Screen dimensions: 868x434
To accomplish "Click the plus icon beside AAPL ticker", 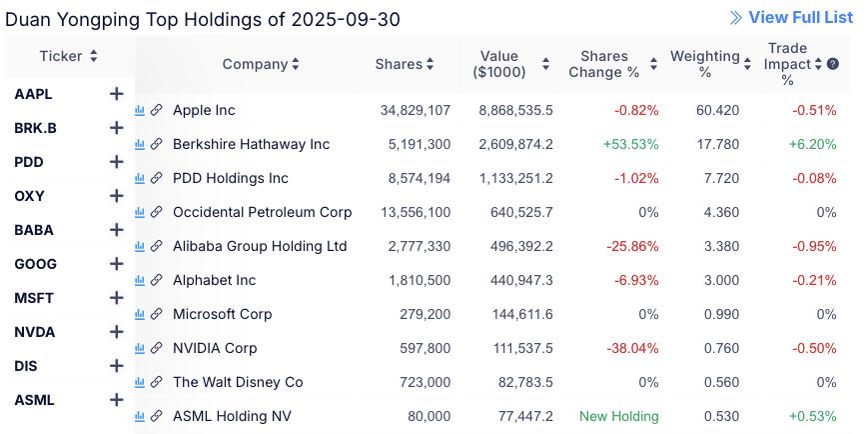I will point(116,94).
